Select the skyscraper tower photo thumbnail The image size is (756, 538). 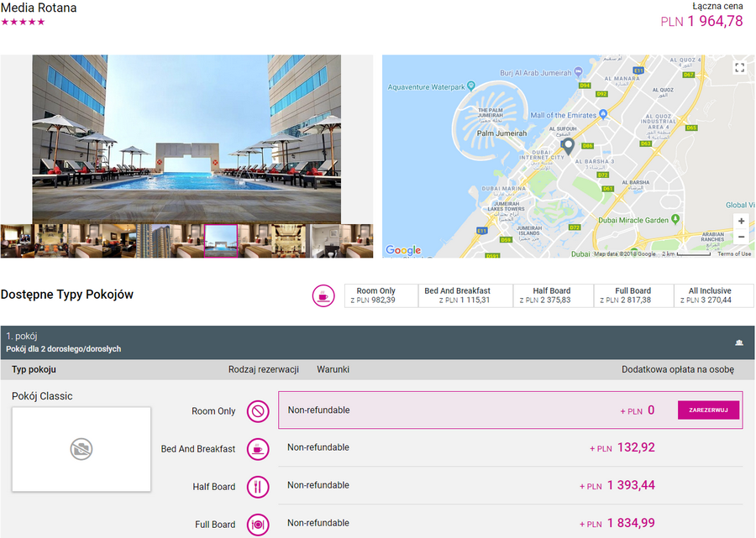click(153, 241)
